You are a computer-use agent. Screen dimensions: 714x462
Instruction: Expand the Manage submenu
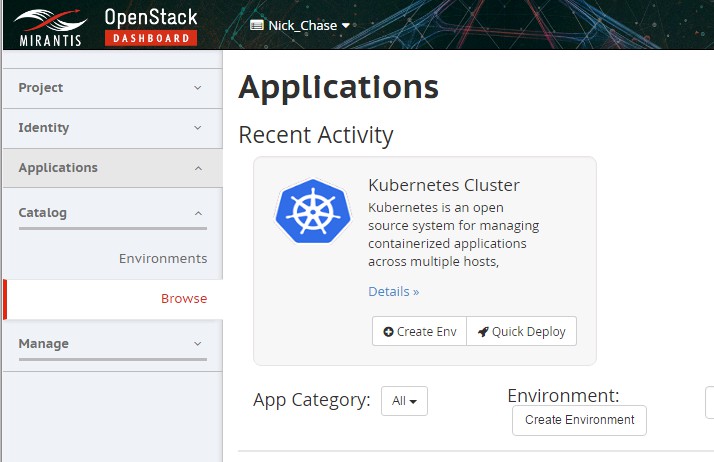tap(112, 344)
